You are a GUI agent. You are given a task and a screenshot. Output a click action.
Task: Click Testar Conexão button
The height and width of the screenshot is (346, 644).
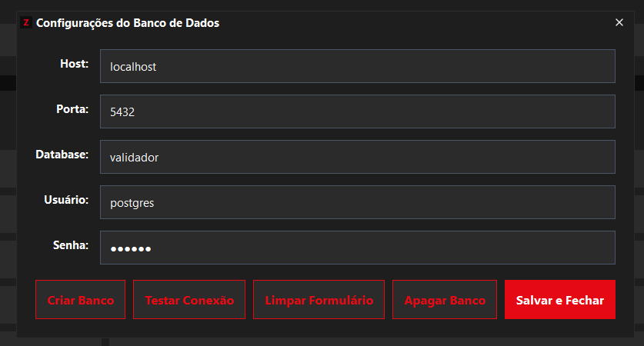click(x=189, y=300)
